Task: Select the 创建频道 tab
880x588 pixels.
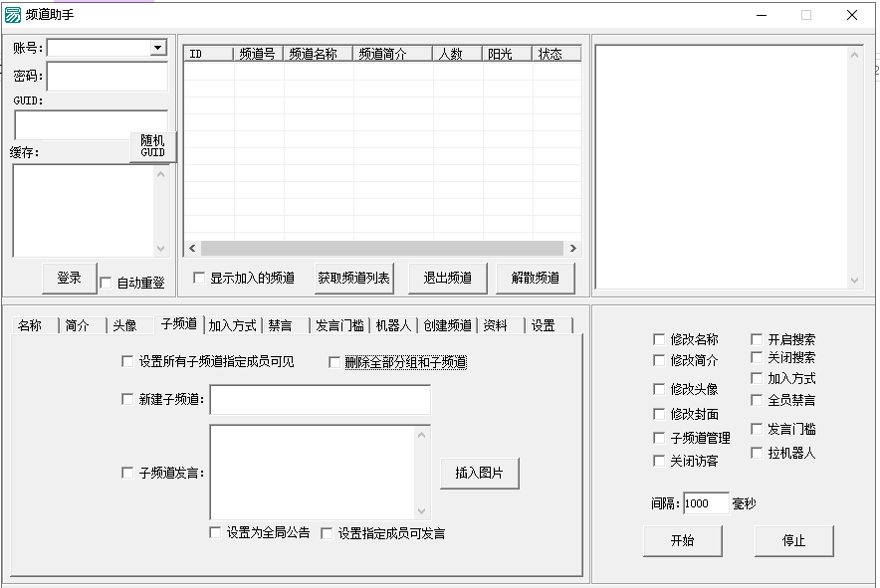Action: coord(446,325)
